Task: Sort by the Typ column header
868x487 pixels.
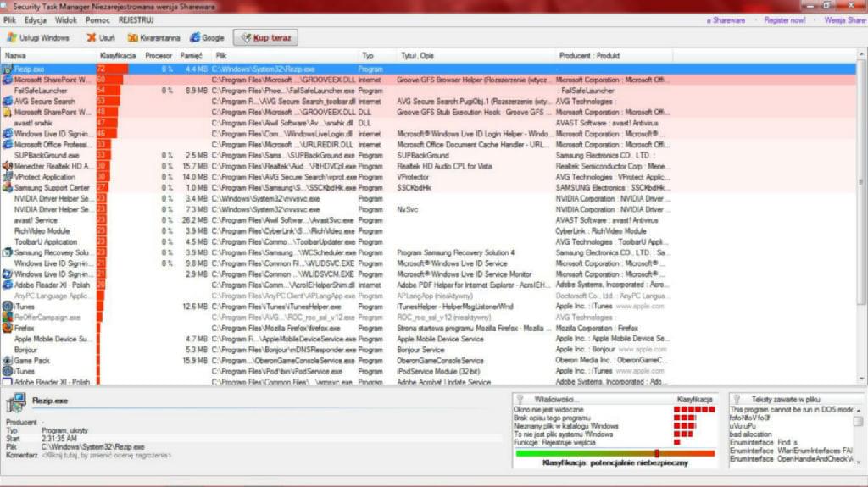Action: pyautogui.click(x=376, y=56)
